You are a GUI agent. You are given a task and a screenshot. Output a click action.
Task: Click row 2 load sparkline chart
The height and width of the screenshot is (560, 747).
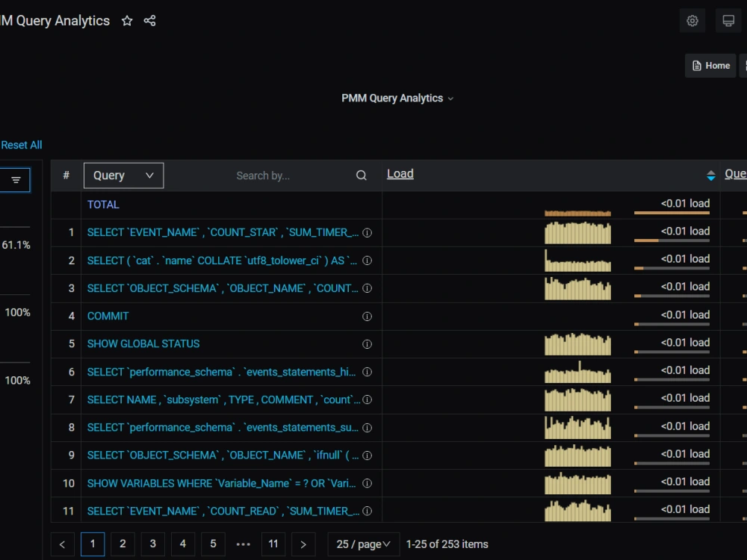point(577,261)
